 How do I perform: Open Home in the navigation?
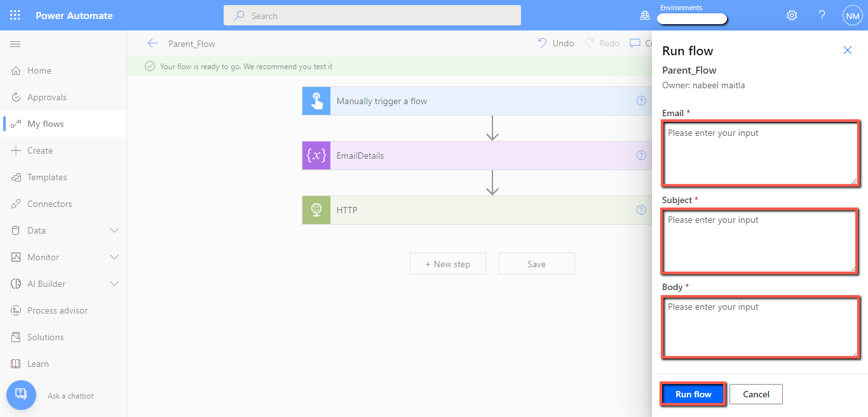tap(64, 70)
